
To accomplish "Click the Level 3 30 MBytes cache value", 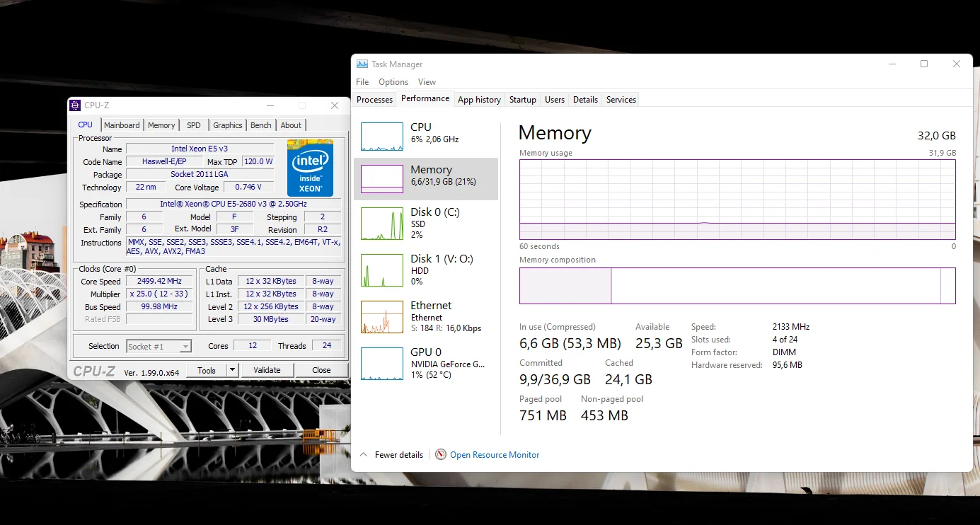I will pyautogui.click(x=271, y=320).
